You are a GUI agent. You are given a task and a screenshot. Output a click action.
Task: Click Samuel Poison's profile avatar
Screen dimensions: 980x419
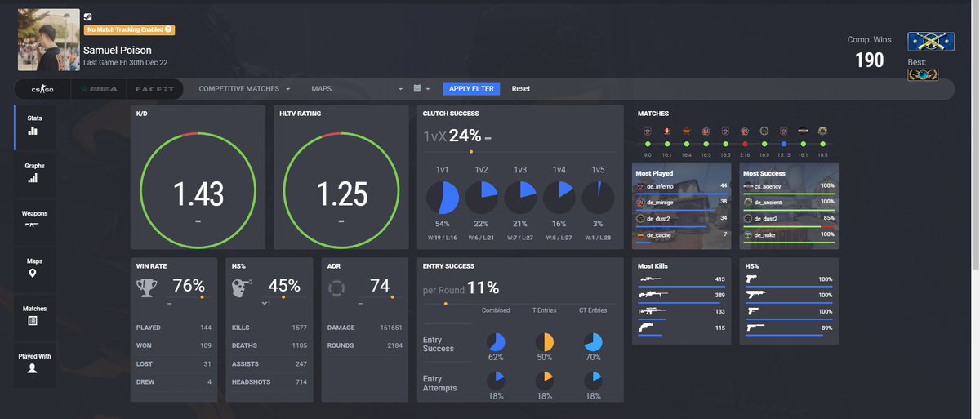click(48, 40)
